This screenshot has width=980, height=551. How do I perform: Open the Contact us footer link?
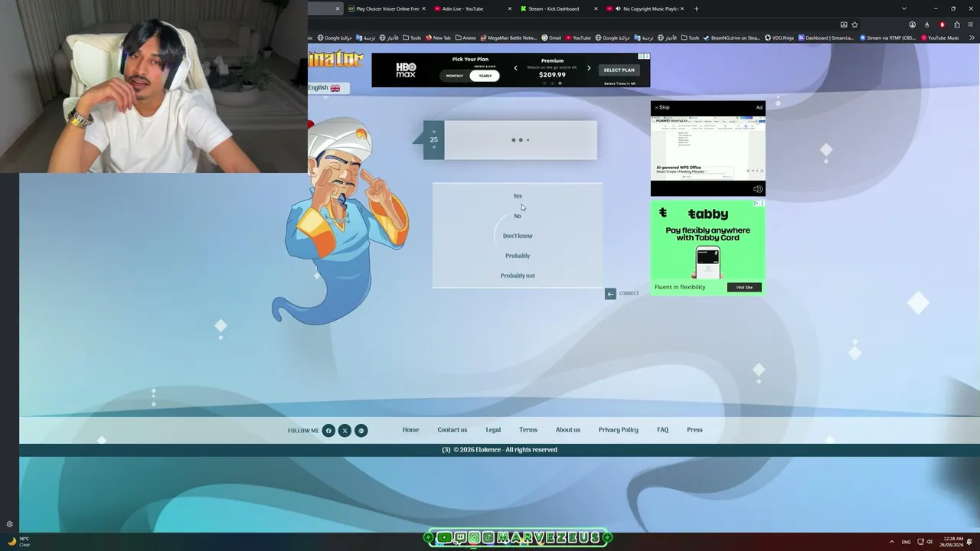[x=452, y=430]
